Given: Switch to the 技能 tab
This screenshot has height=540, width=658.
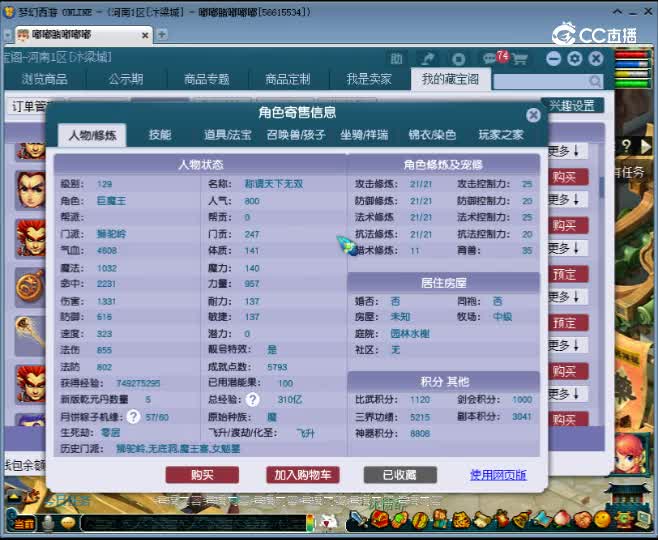Looking at the screenshot, I should pyautogui.click(x=160, y=135).
